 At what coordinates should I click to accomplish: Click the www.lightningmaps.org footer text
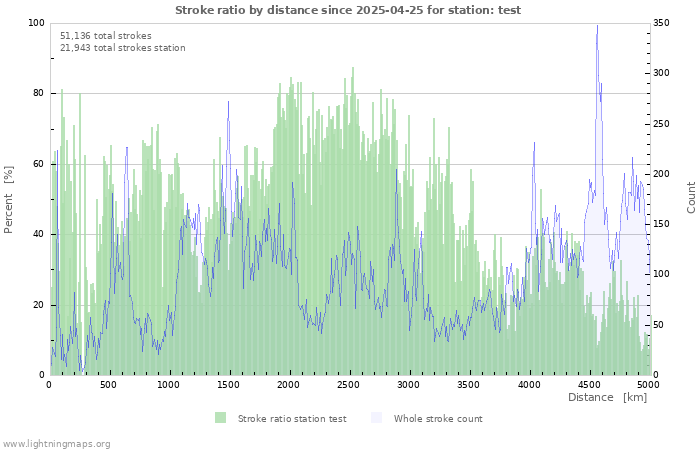pyautogui.click(x=56, y=444)
